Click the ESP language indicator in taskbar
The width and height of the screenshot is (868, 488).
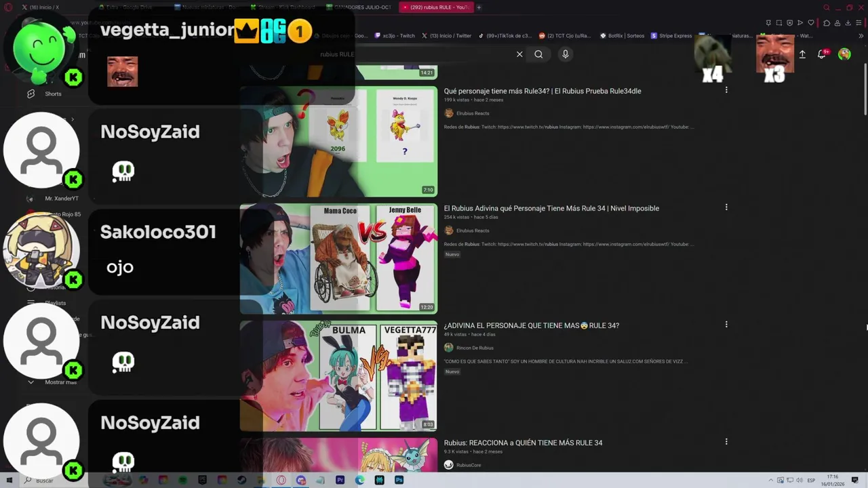(811, 481)
